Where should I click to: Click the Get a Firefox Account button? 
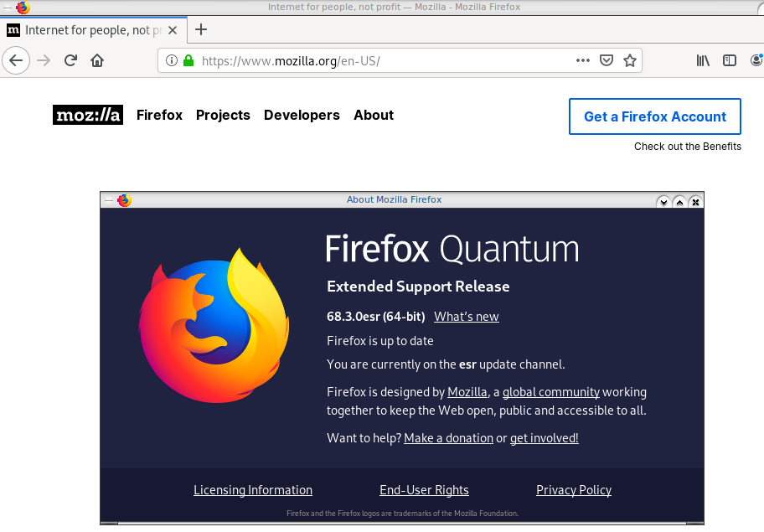pyautogui.click(x=654, y=116)
